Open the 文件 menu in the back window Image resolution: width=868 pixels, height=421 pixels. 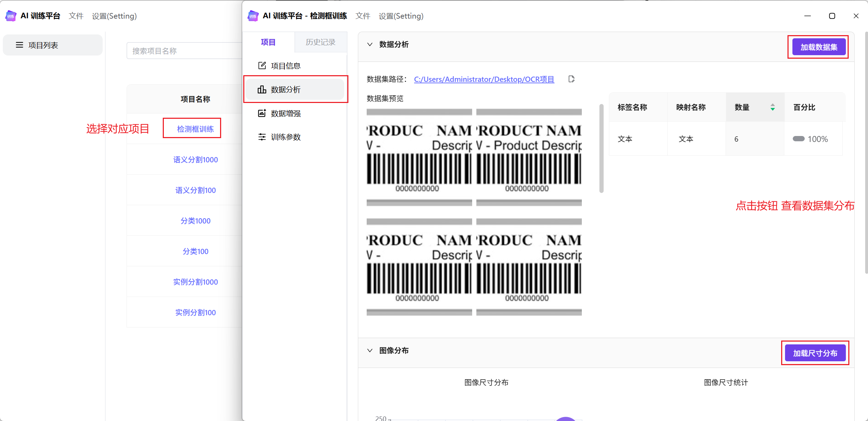pos(76,16)
